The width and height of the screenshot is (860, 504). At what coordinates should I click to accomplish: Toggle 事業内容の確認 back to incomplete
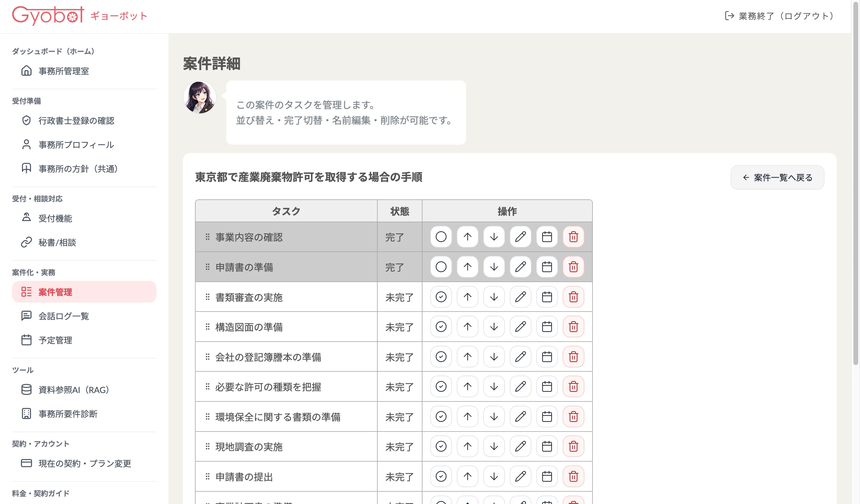point(441,237)
